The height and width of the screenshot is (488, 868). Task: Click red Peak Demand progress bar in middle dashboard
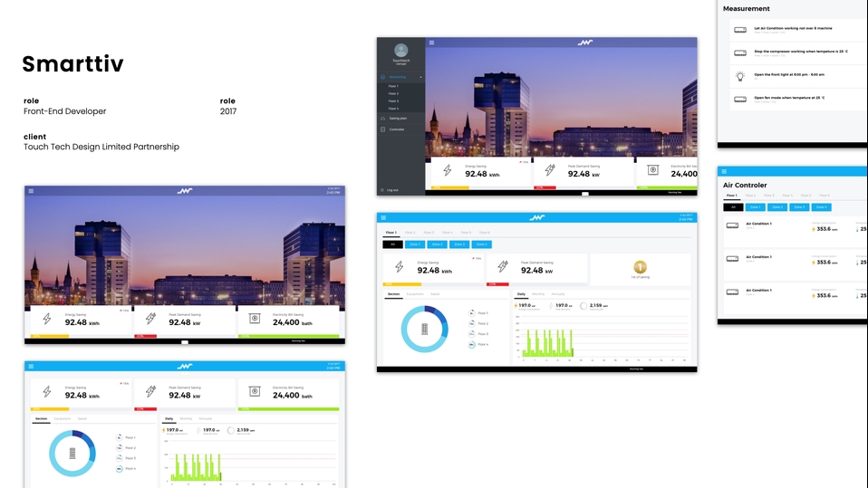pos(497,284)
